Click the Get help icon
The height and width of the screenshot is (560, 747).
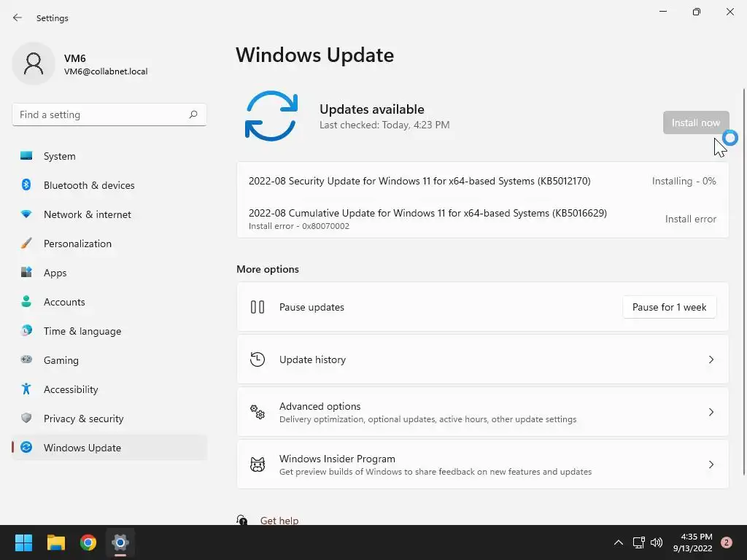tap(242, 520)
